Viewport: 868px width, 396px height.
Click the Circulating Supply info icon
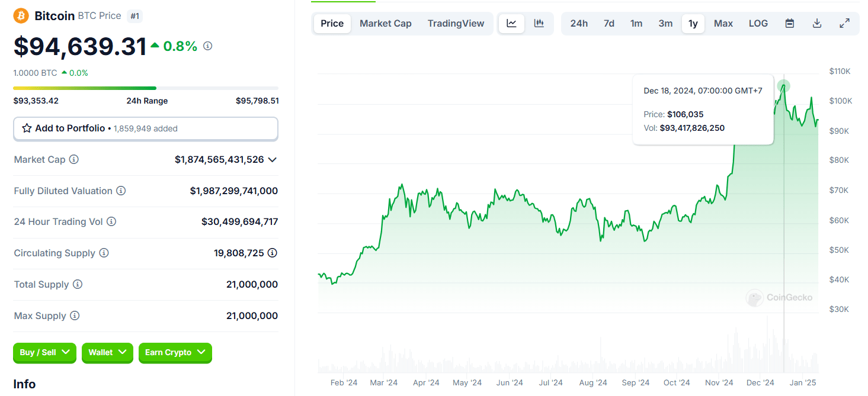(x=105, y=253)
